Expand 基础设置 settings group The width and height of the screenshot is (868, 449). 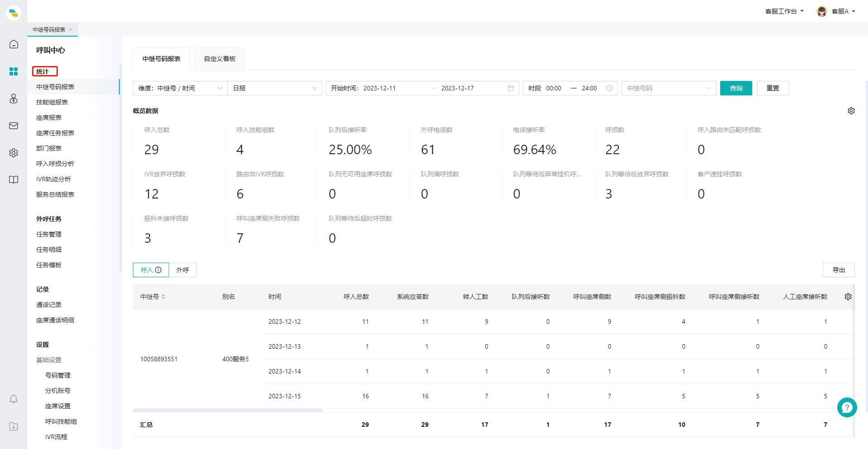point(49,360)
